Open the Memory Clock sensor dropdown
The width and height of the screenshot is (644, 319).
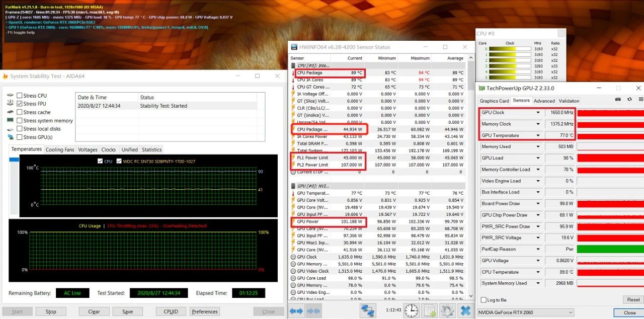pyautogui.click(x=538, y=124)
